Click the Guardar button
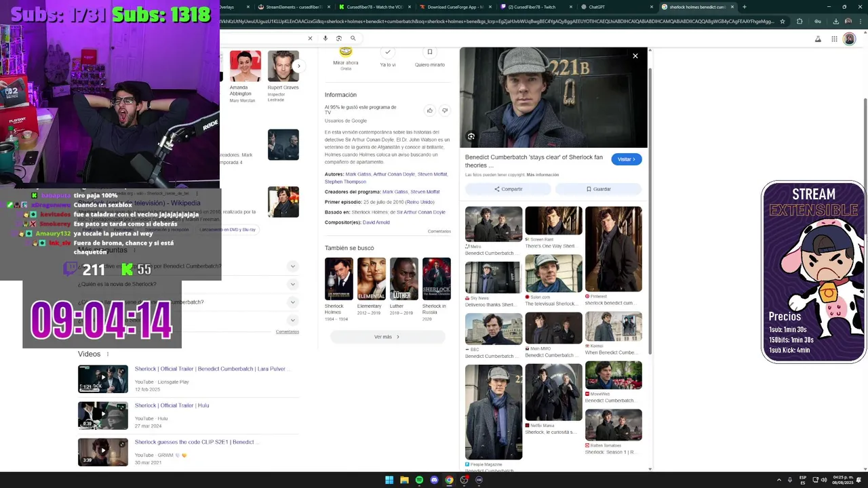 [x=599, y=189]
